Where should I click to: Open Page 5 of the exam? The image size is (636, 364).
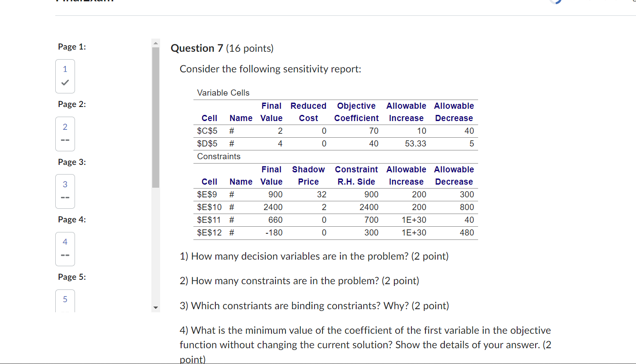coord(65,300)
